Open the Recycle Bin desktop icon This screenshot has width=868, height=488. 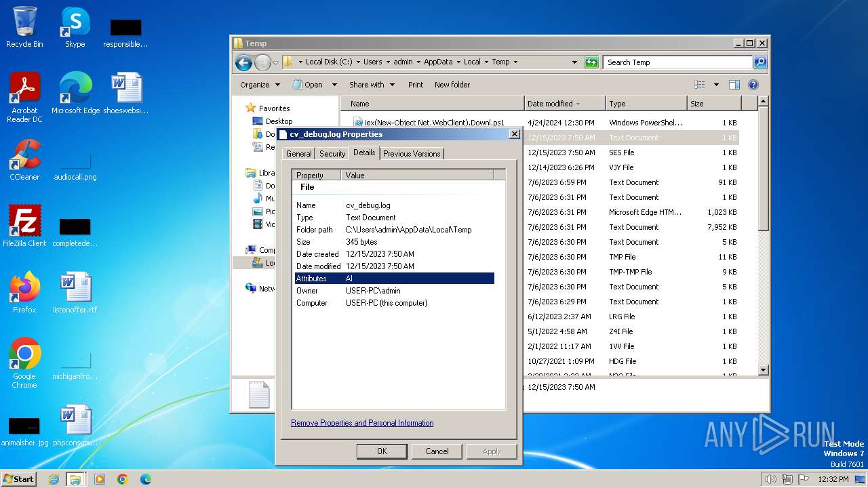(x=24, y=27)
